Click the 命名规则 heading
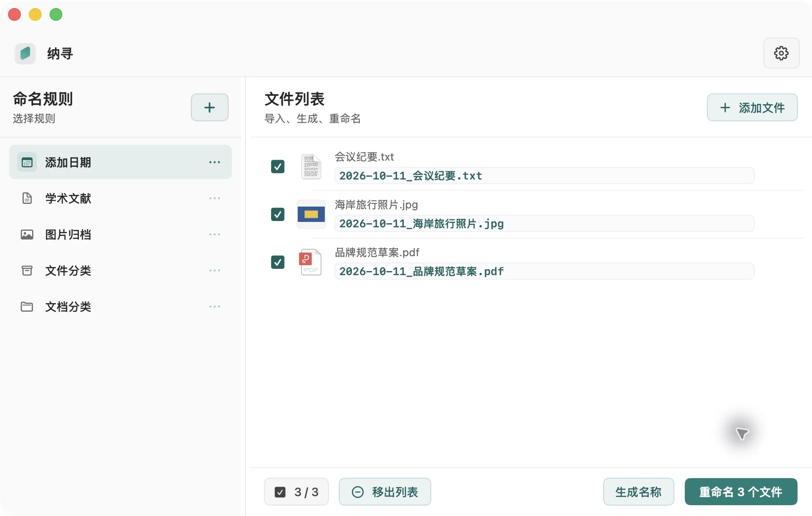Screen dimensions: 812x516 (x=43, y=99)
